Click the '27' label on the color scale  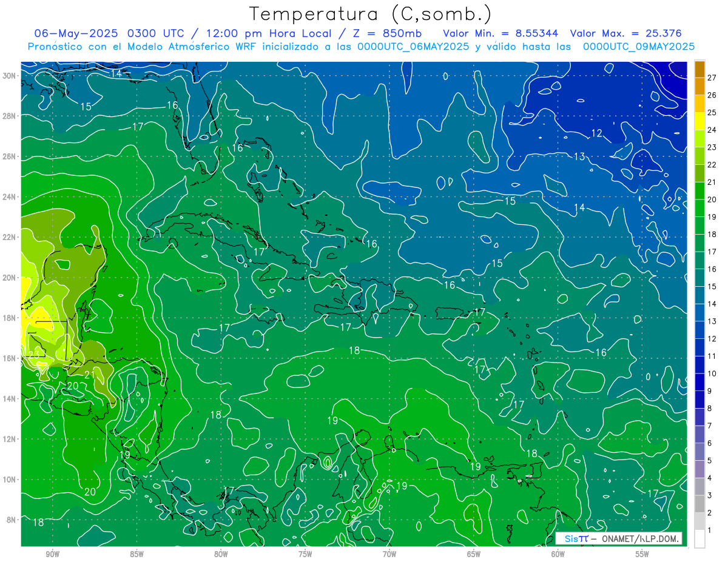(712, 78)
